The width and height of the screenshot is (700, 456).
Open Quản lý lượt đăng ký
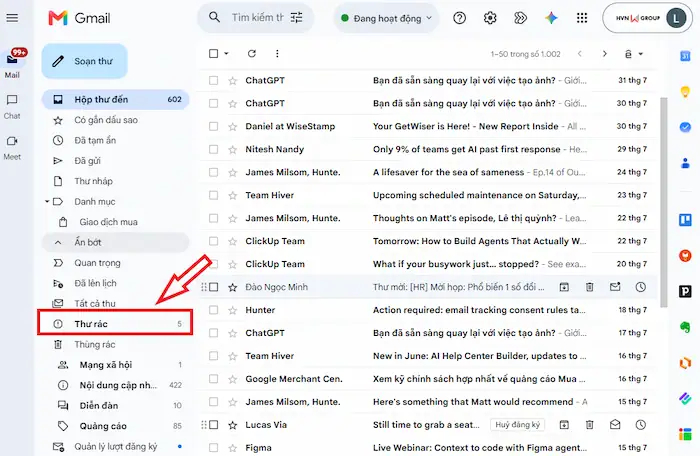[116, 447]
